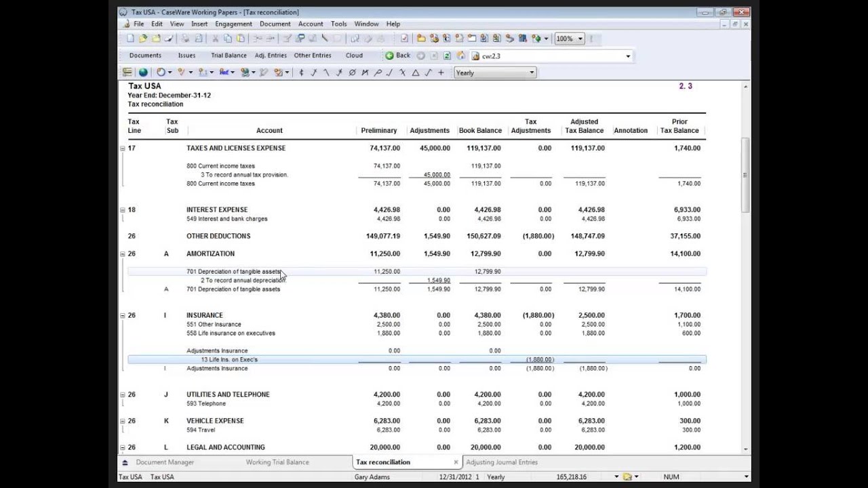The width and height of the screenshot is (868, 488).
Task: Click the copy icon in the toolbar
Action: (x=228, y=39)
